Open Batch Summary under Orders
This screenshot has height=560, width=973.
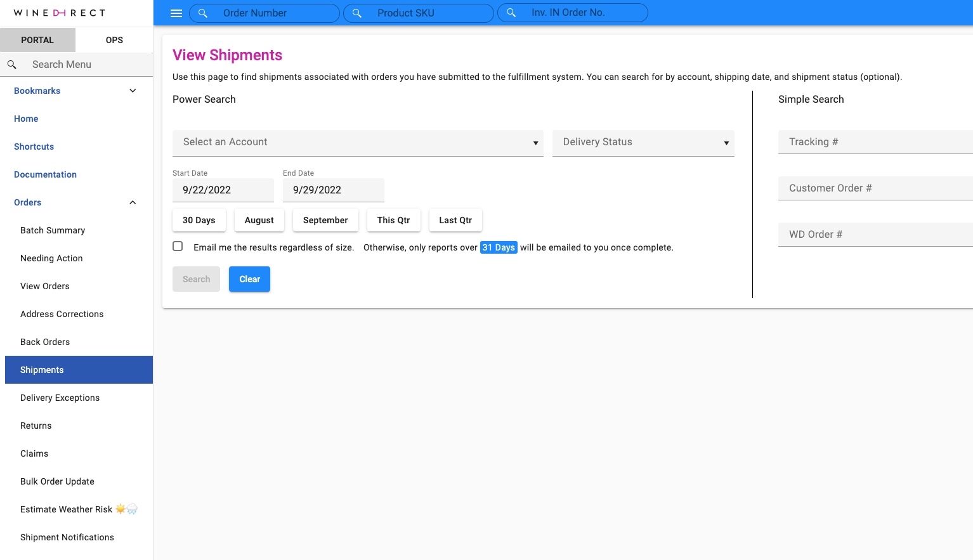point(53,230)
